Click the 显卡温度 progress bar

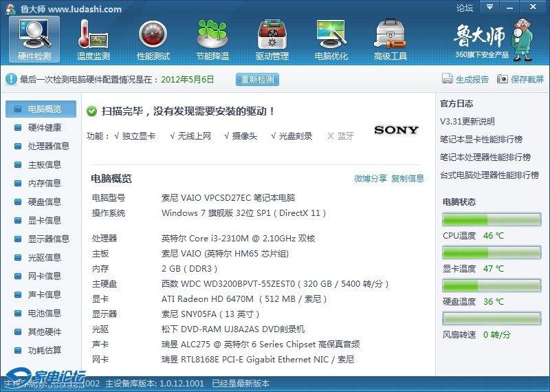click(492, 252)
